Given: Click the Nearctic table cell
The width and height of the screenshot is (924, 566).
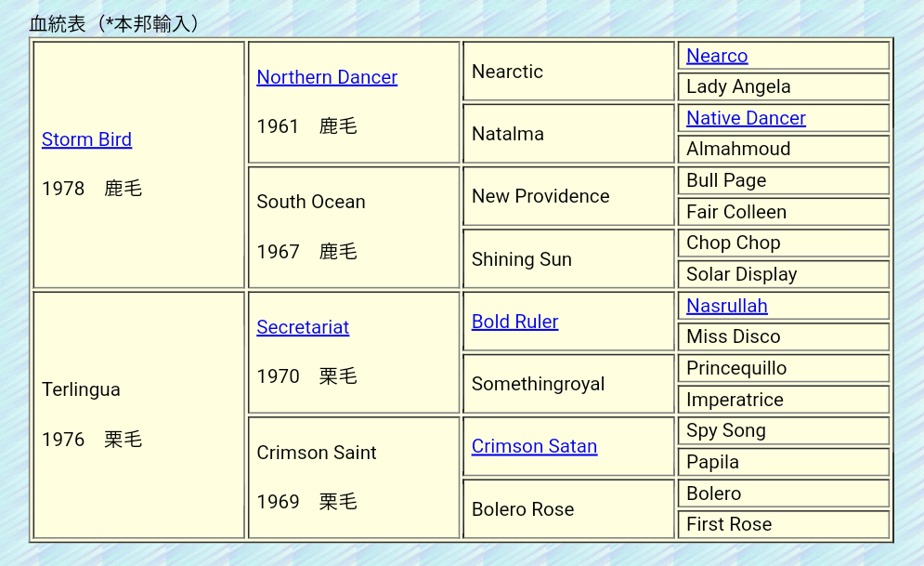Looking at the screenshot, I should tap(507, 72).
